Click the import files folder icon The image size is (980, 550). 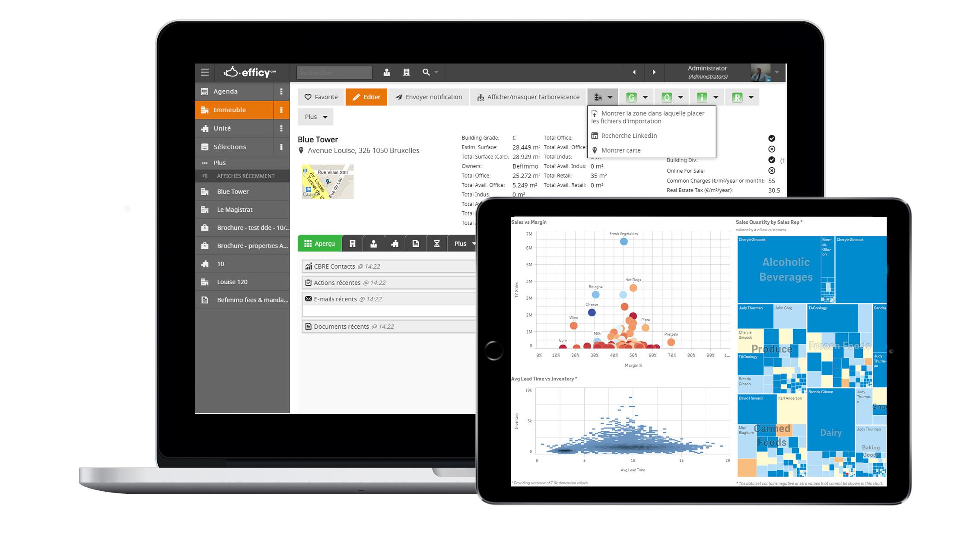pos(594,112)
